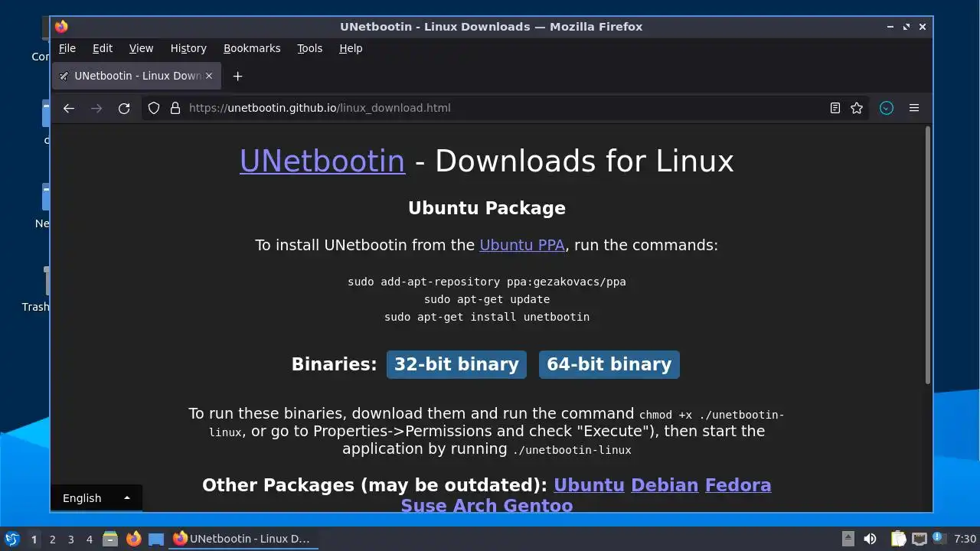Open the File menu
Screen dimensions: 980x551
click(67, 48)
